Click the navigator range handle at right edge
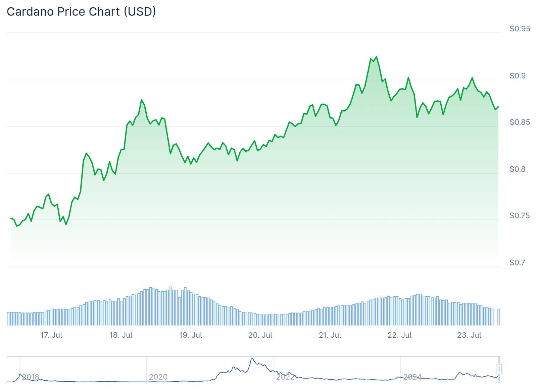This screenshot has height=392, width=537. point(499,369)
